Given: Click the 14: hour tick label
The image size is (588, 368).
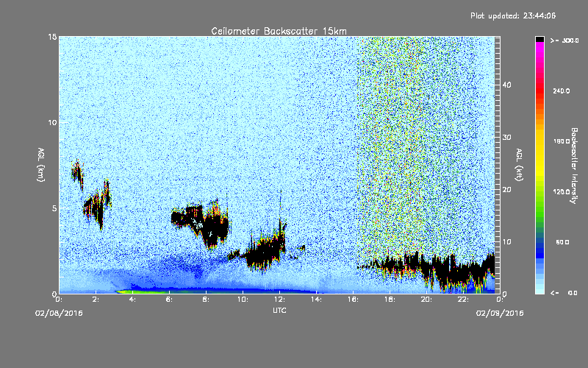Looking at the screenshot, I should point(316,300).
